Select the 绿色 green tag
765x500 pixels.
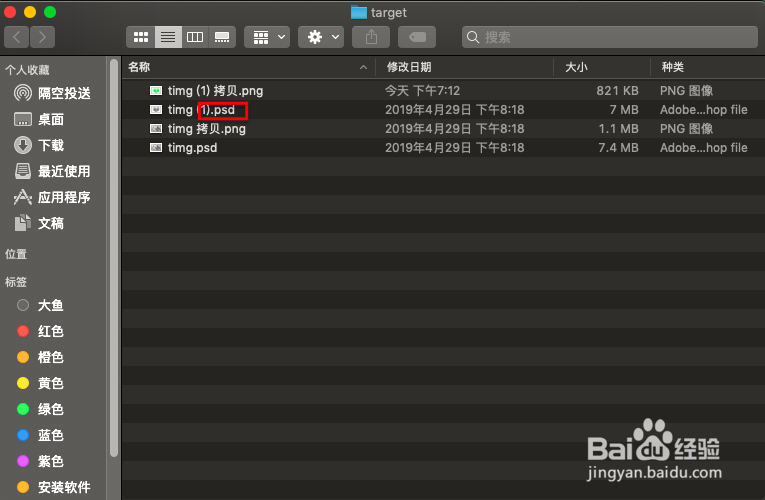tap(51, 409)
